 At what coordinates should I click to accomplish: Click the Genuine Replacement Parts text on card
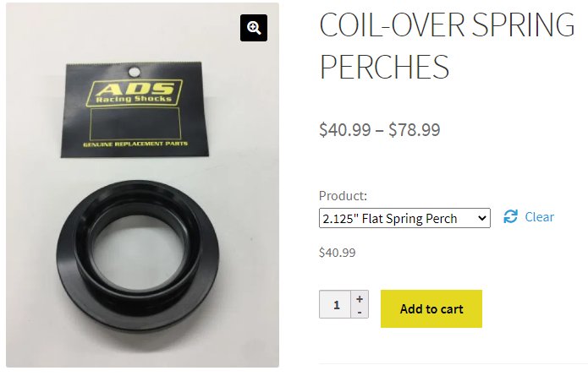pos(135,144)
